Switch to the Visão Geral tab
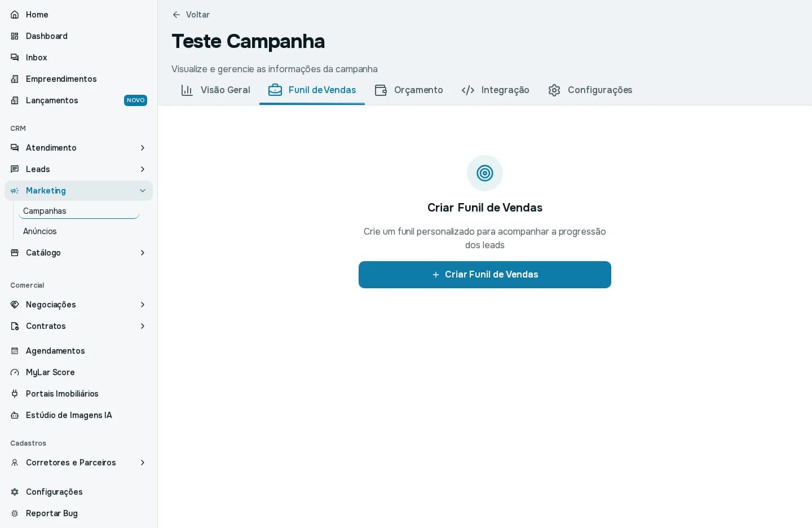This screenshot has height=528, width=812. [215, 90]
